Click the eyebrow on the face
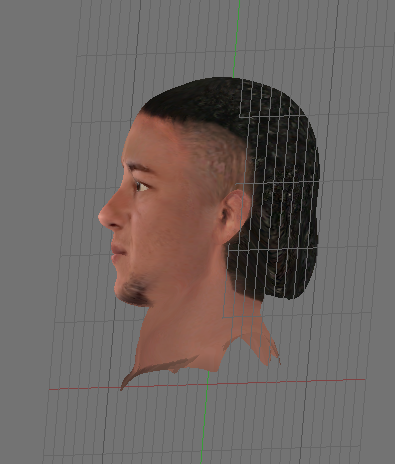The width and height of the screenshot is (395, 464). [x=139, y=168]
